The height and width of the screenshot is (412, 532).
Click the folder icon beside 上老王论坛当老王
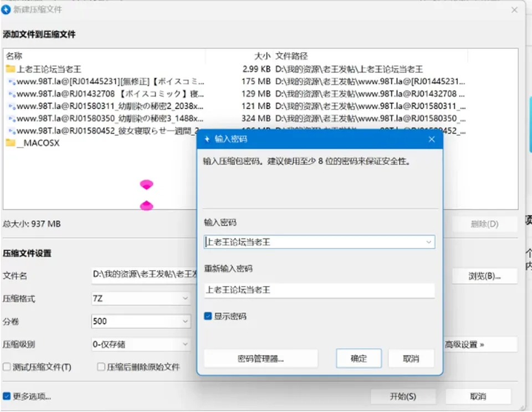[10, 69]
